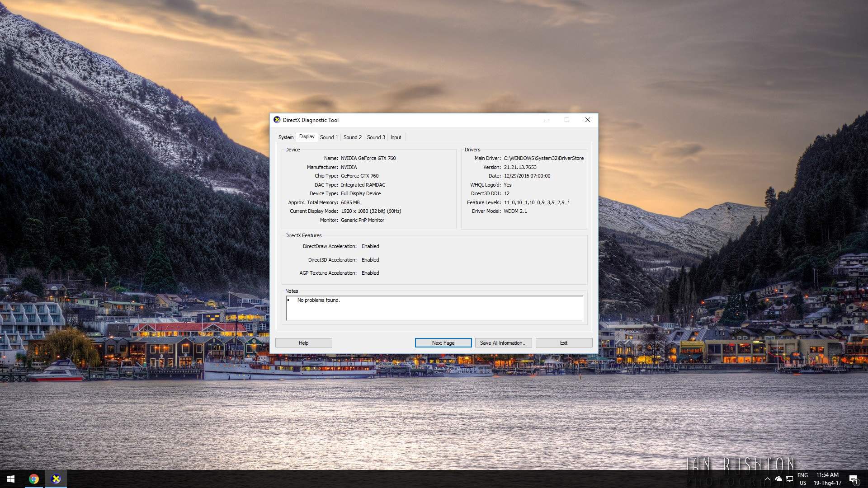Click the Exit button
The height and width of the screenshot is (488, 868).
[x=563, y=343]
